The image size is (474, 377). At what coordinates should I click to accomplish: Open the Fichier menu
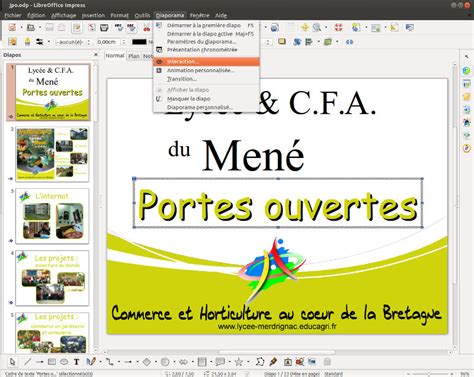coord(13,15)
